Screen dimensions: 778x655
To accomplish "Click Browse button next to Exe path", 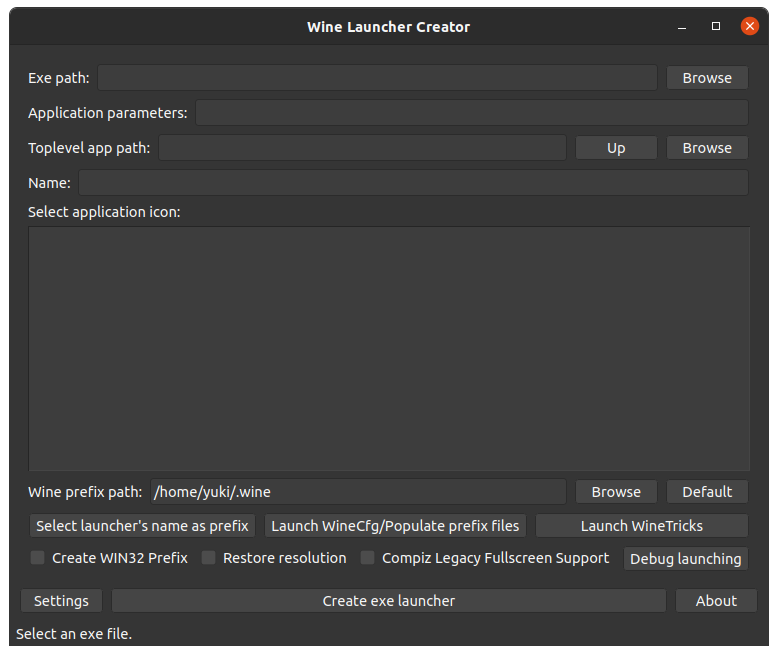I will pos(707,78).
